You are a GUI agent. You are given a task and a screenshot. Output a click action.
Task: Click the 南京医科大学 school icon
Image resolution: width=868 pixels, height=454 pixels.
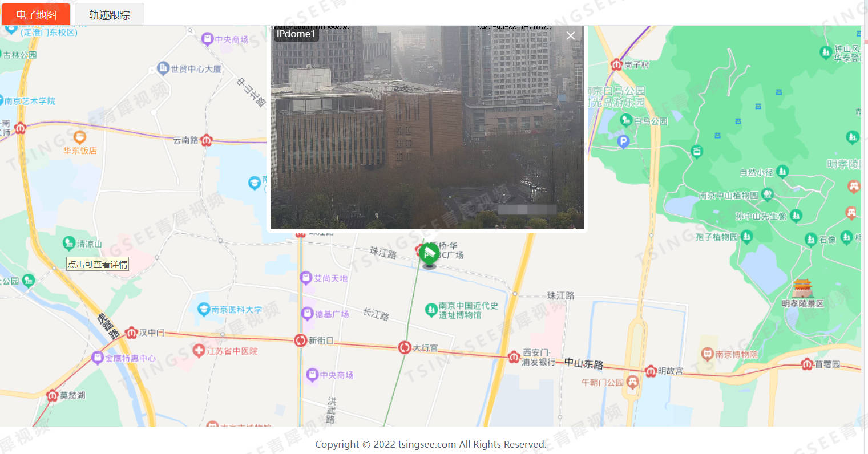(x=203, y=309)
